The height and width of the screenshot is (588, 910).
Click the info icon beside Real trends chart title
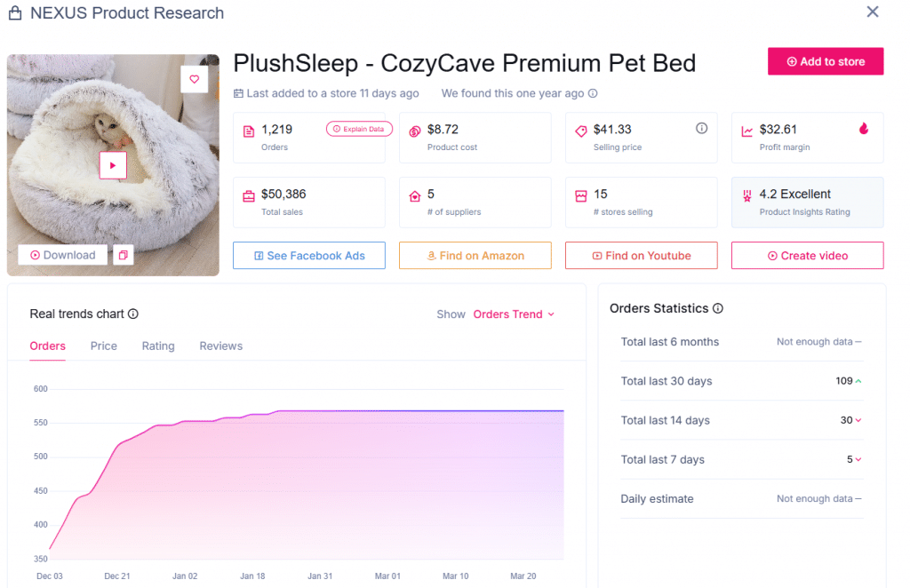click(134, 314)
